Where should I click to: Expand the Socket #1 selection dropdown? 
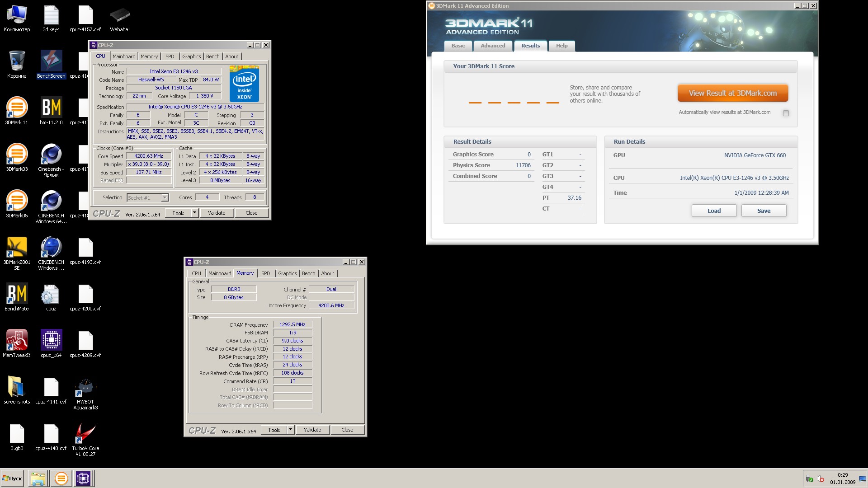point(165,197)
